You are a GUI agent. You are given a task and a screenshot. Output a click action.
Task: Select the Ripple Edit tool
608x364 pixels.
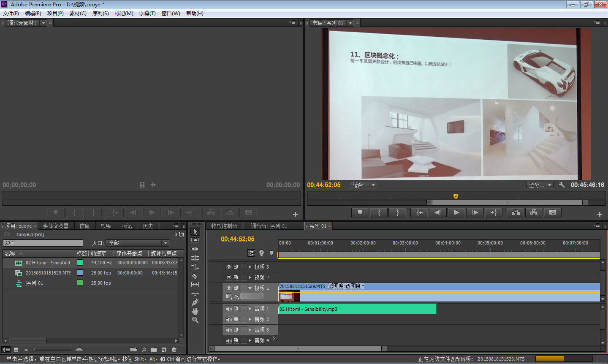pyautogui.click(x=195, y=249)
